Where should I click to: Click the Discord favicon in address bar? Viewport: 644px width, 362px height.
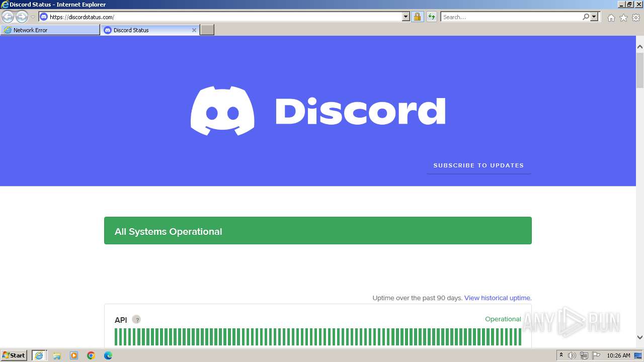(44, 17)
